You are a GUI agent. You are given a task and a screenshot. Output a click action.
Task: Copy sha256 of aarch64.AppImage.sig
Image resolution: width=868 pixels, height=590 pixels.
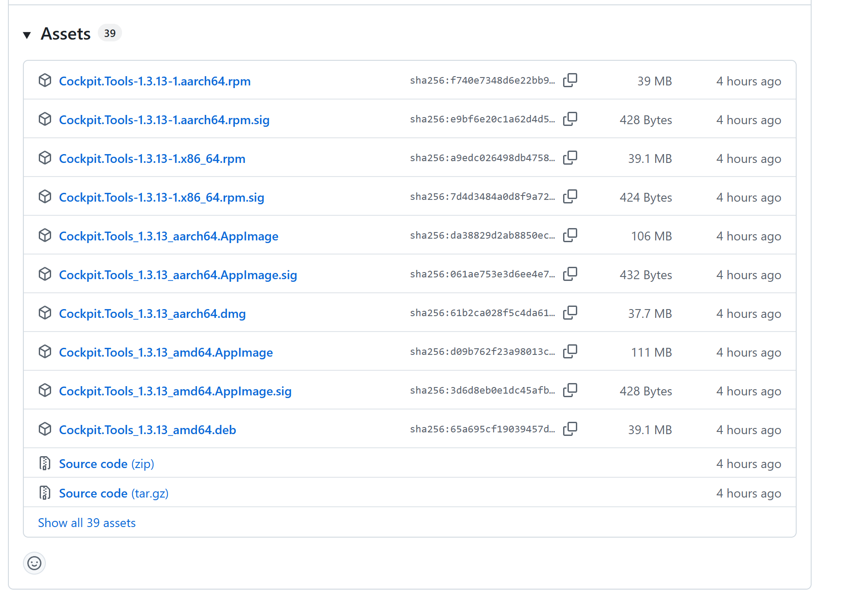570,274
